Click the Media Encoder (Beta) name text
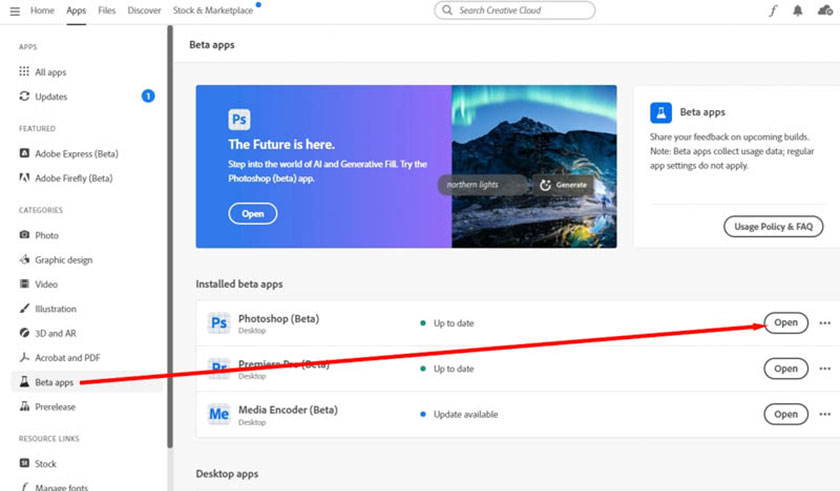Viewport: 840px width, 491px height. click(x=288, y=410)
